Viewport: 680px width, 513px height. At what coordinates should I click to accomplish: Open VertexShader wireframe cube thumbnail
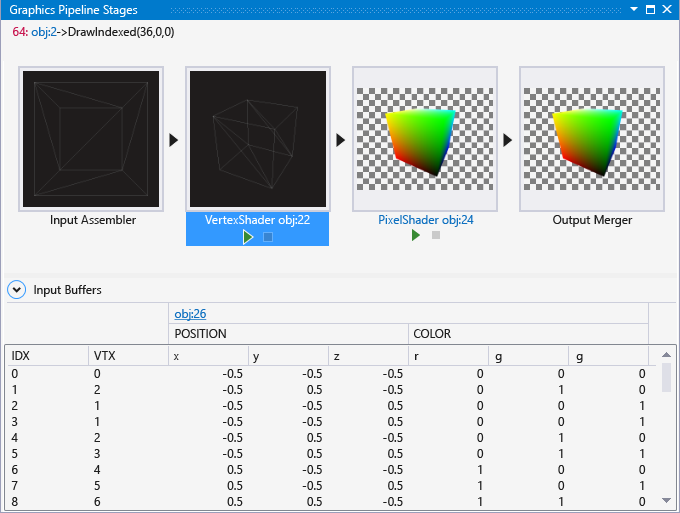pos(258,139)
